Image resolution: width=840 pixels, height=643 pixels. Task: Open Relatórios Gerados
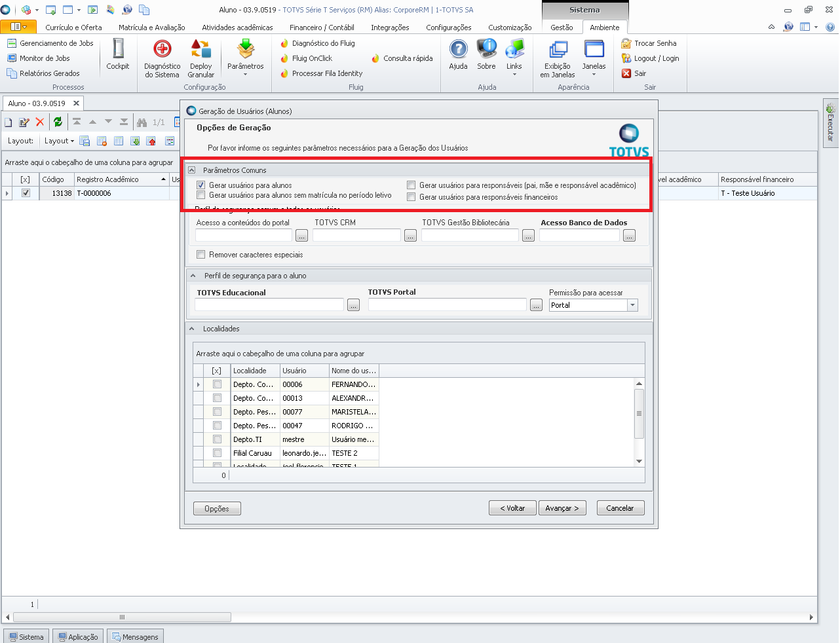click(43, 73)
